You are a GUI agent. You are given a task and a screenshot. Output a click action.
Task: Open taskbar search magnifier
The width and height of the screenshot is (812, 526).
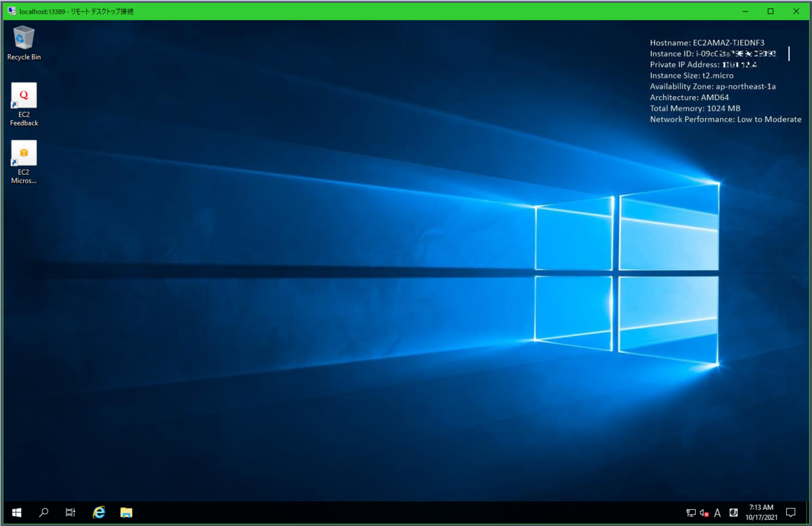44,512
